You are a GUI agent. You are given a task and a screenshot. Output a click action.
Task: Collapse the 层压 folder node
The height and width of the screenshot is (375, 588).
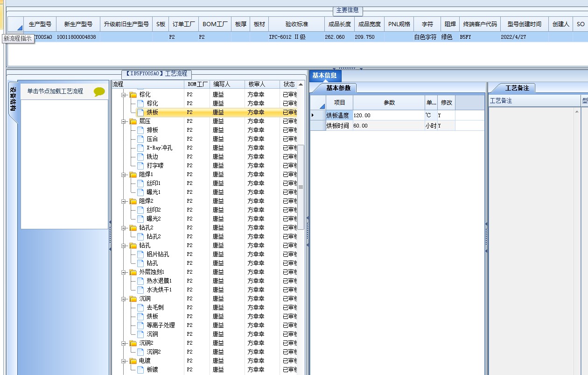point(124,121)
